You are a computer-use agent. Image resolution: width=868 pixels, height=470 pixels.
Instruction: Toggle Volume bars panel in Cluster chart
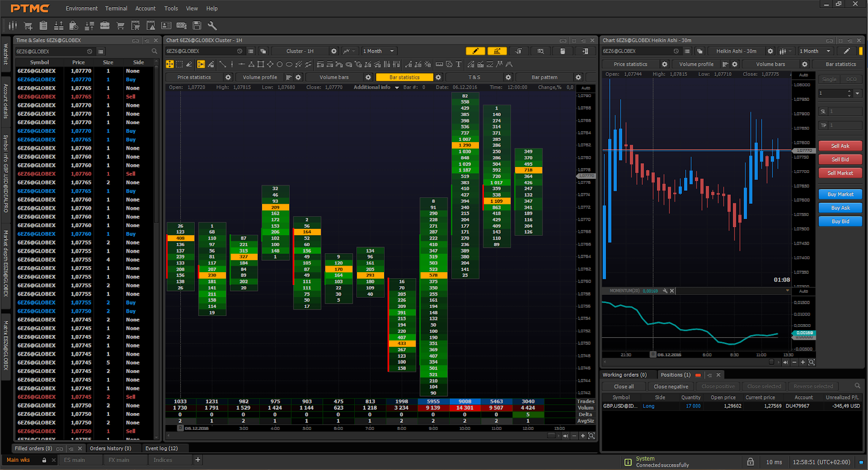pyautogui.click(x=334, y=78)
